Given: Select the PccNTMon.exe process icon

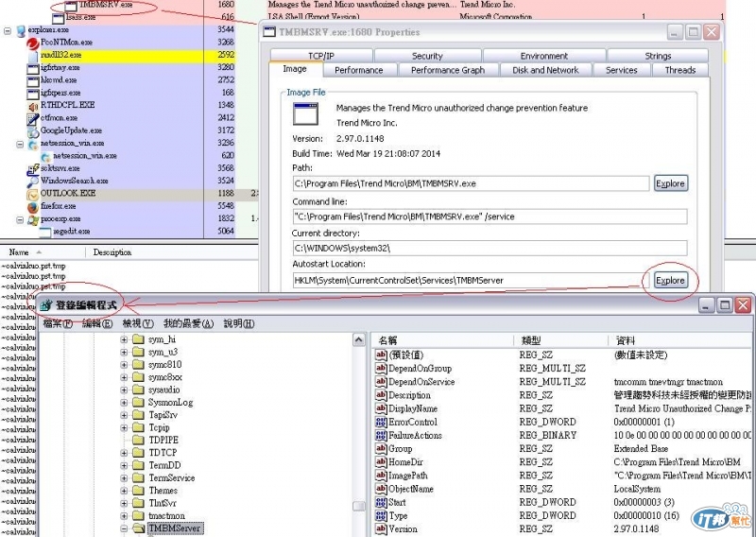Looking at the screenshot, I should pyautogui.click(x=33, y=43).
